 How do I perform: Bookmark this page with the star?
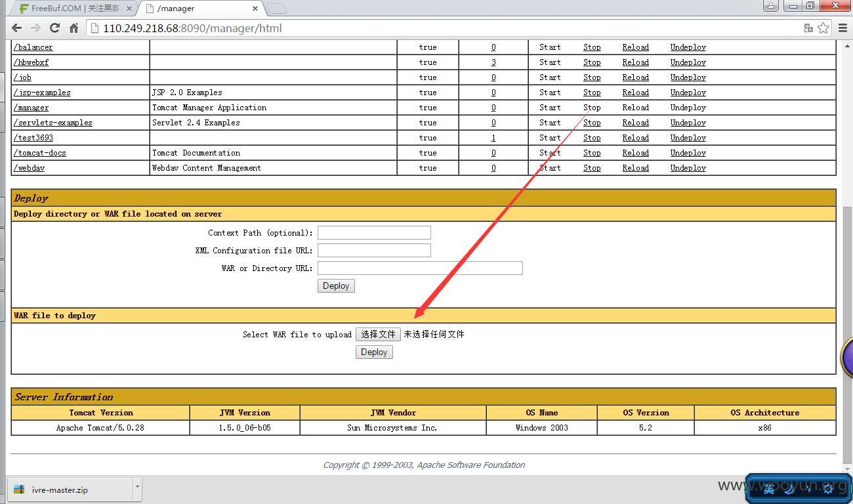pyautogui.click(x=823, y=28)
